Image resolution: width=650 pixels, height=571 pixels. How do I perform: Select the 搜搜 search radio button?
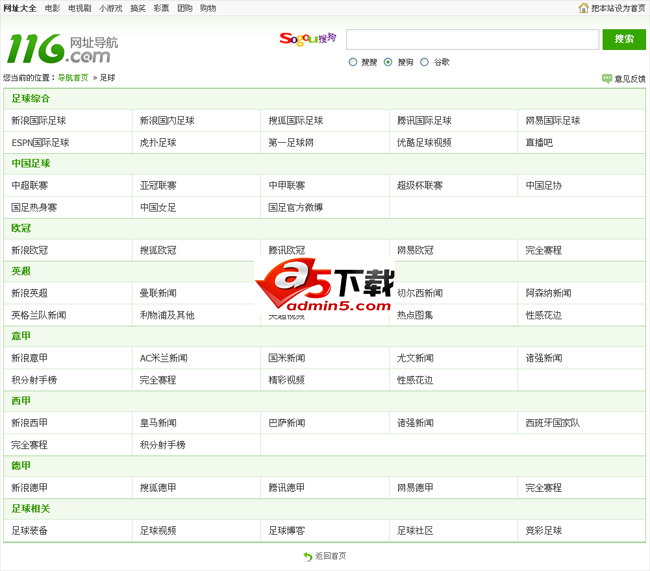tap(353, 62)
